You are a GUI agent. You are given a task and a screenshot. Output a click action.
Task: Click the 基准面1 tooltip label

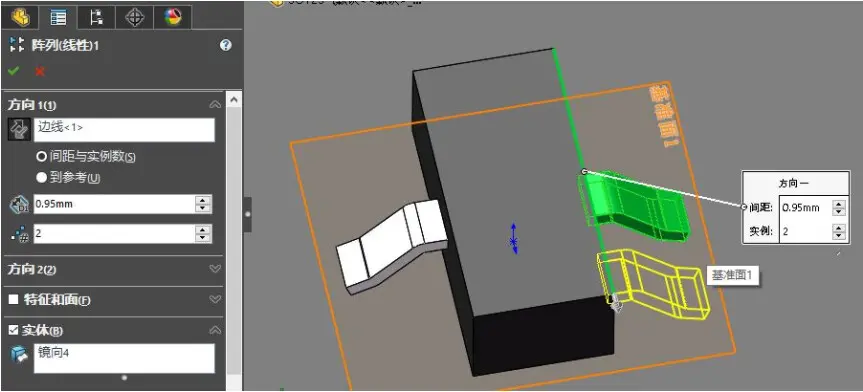click(732, 275)
